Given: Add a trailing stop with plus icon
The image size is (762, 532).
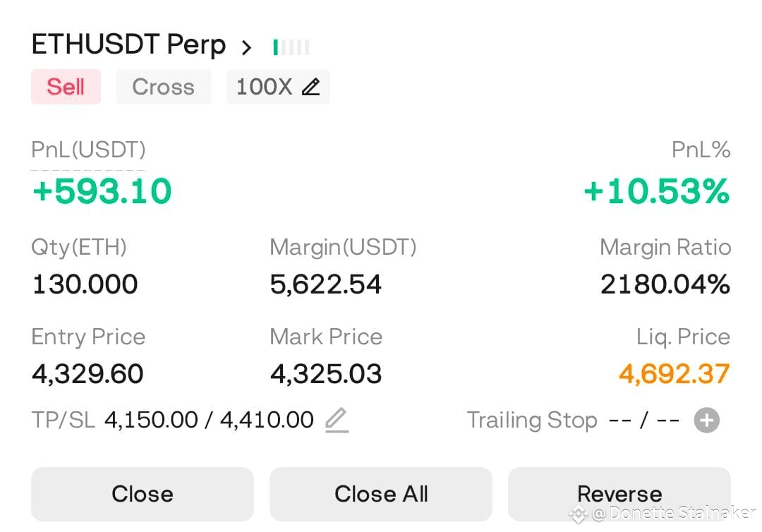Looking at the screenshot, I should (706, 421).
